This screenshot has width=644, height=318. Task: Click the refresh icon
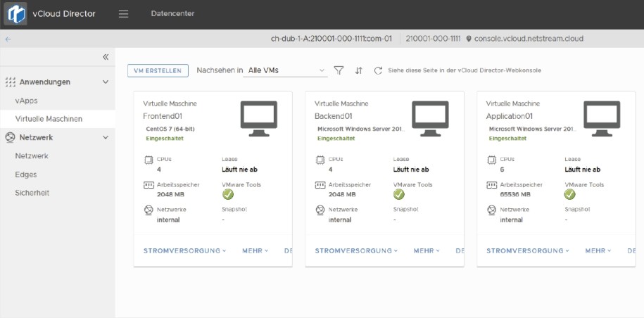tap(378, 70)
